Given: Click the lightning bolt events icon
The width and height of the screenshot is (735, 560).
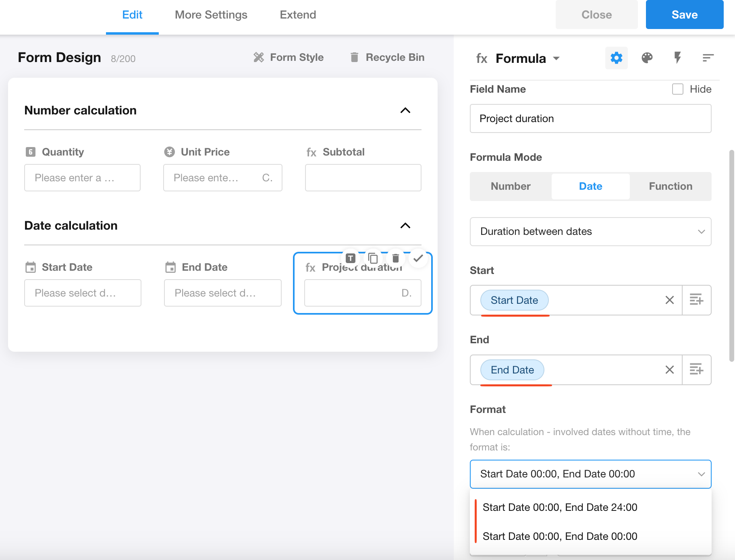Looking at the screenshot, I should (x=677, y=58).
